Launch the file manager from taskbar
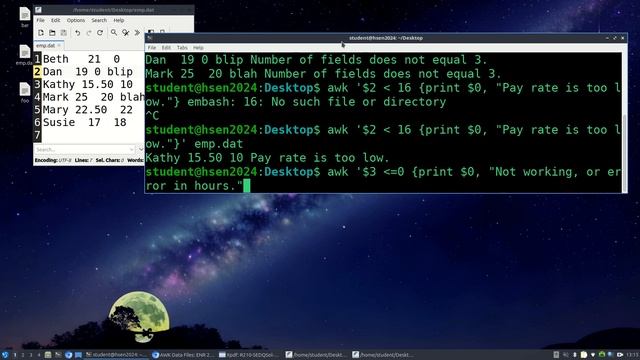Image resolution: width=640 pixels, height=360 pixels. point(48,355)
